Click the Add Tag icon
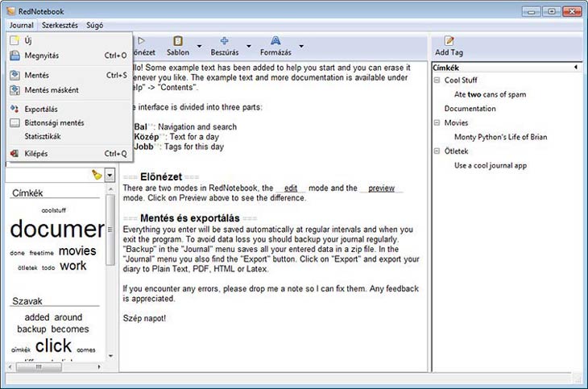Viewport: 588px width, 389px height. (x=449, y=41)
